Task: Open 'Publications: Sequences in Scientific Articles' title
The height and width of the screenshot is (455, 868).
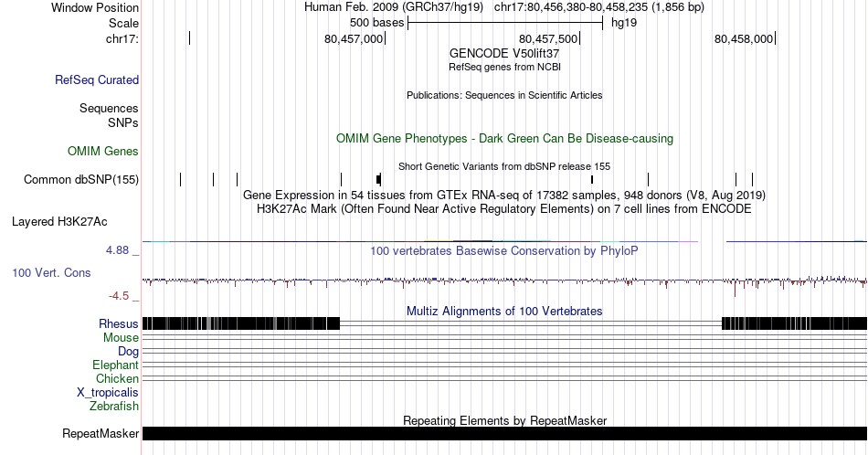Action: pos(504,95)
